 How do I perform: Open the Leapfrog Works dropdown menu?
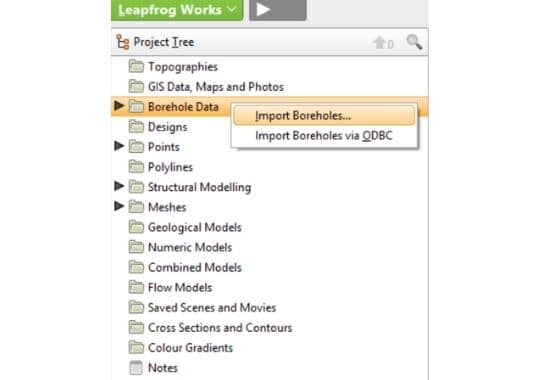[177, 10]
